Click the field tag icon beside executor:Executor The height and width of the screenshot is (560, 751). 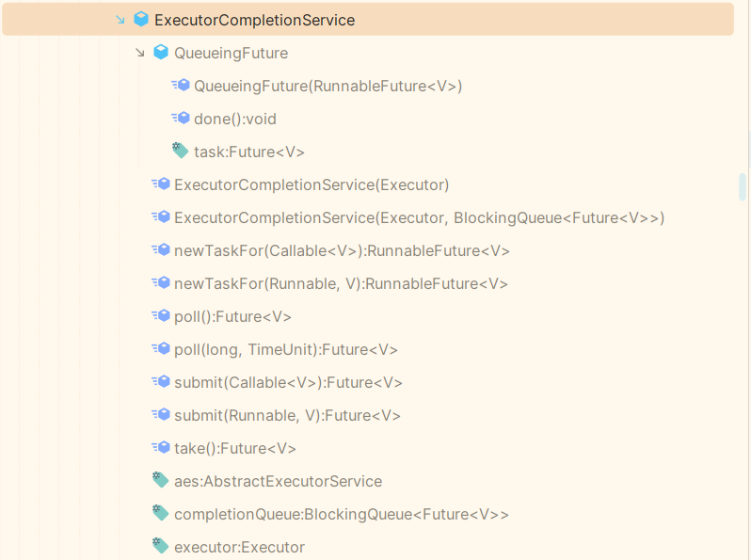[161, 547]
